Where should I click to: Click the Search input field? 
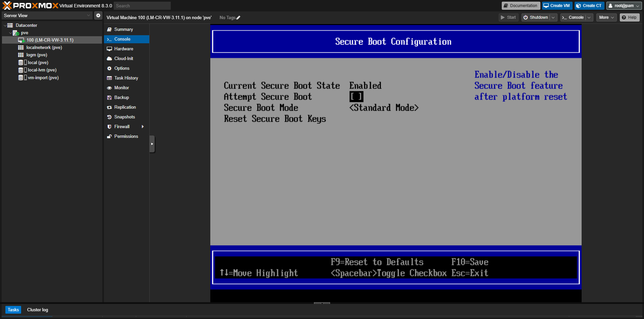coord(142,5)
